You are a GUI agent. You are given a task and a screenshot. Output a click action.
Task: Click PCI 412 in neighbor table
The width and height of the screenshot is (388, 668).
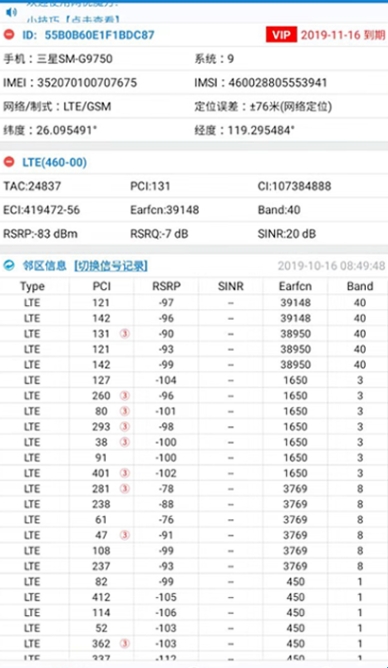[x=101, y=597]
